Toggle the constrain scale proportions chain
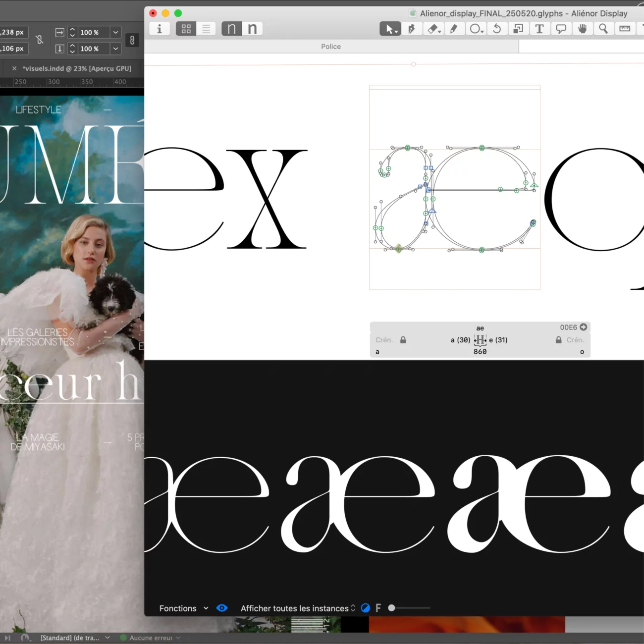The width and height of the screenshot is (644, 644). (x=132, y=40)
